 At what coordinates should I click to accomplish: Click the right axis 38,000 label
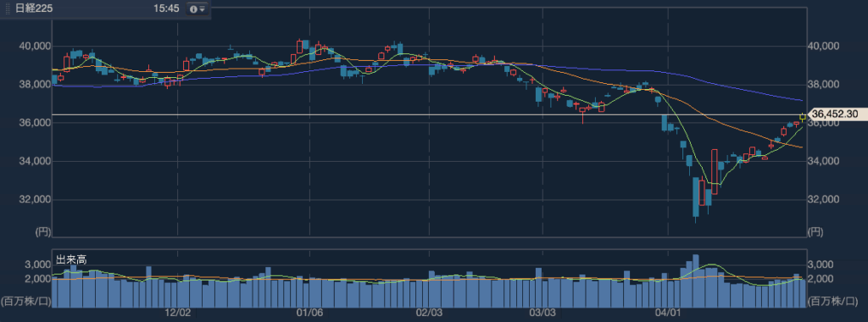[824, 85]
